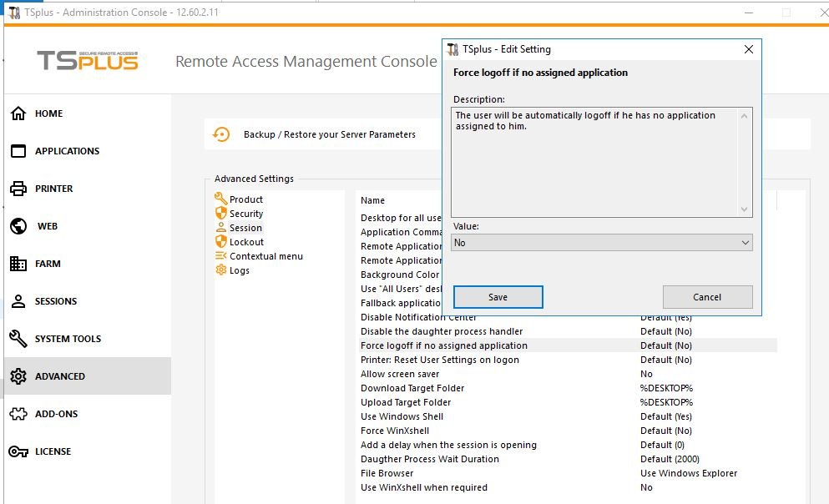Select Lockout settings category
The image size is (829, 504).
pyautogui.click(x=246, y=242)
